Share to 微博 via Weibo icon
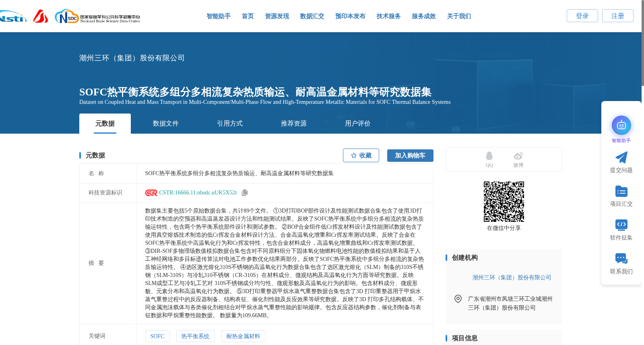Screen dimensions: 644x345 [x=518, y=156]
